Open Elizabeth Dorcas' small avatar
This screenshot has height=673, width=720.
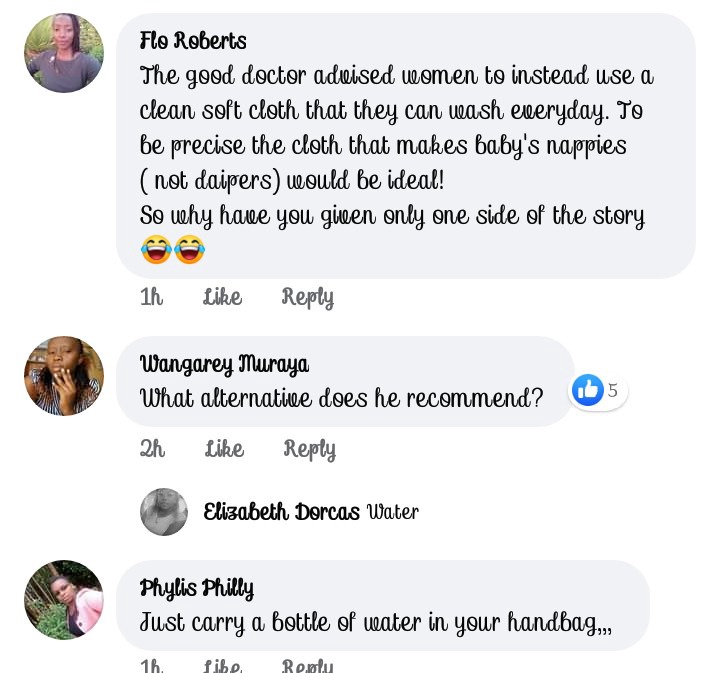[x=164, y=511]
